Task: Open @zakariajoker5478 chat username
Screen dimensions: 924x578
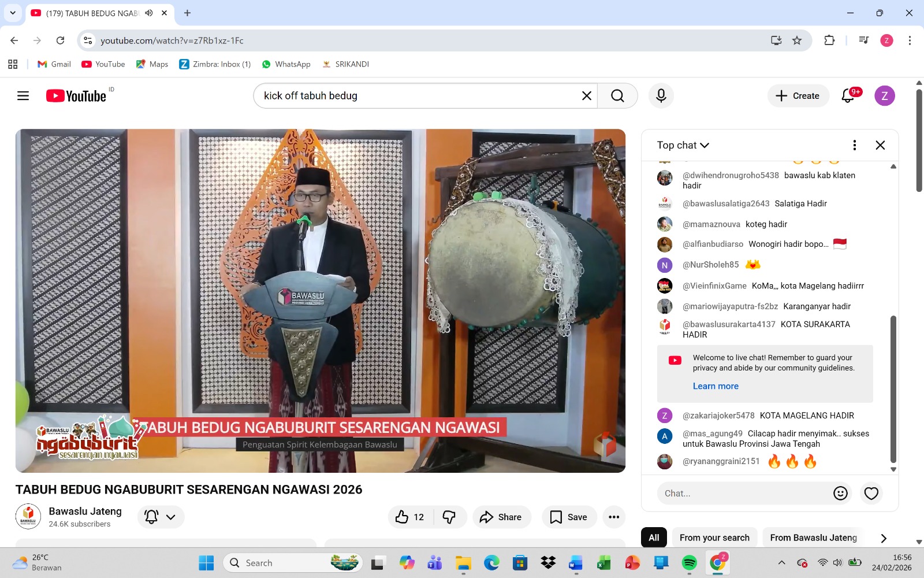Action: [x=718, y=416]
